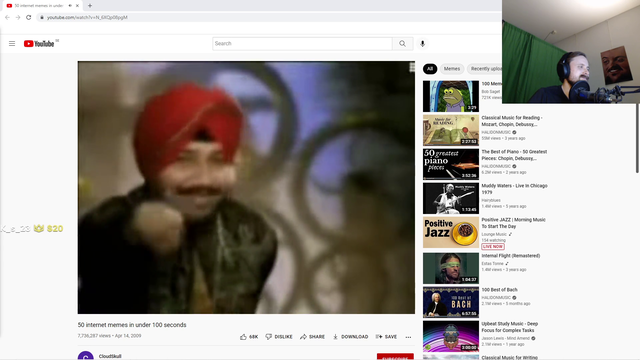This screenshot has height=360, width=640.
Task: Select the 'All' filter chip
Action: click(x=430, y=69)
